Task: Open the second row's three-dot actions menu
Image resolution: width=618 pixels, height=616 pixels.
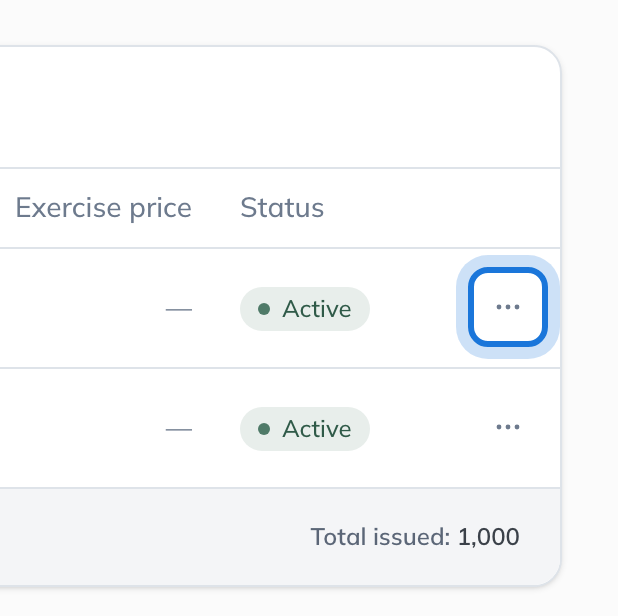Action: point(508,427)
